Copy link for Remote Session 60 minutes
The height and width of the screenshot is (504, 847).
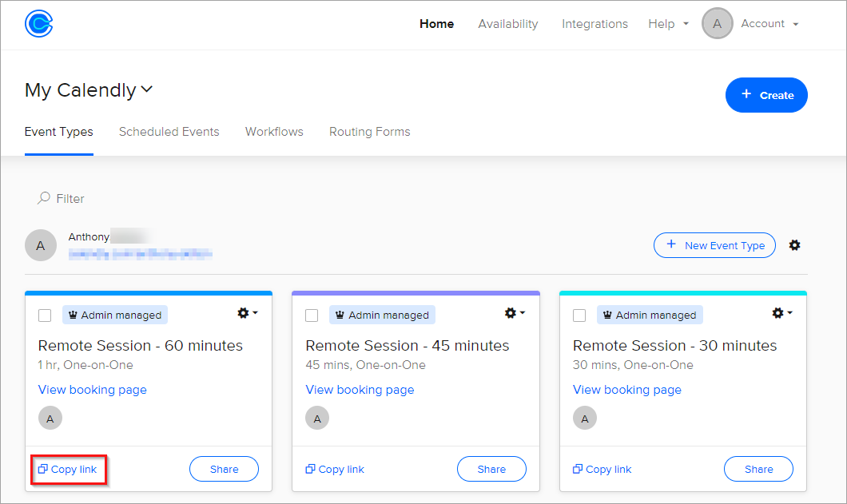click(68, 470)
